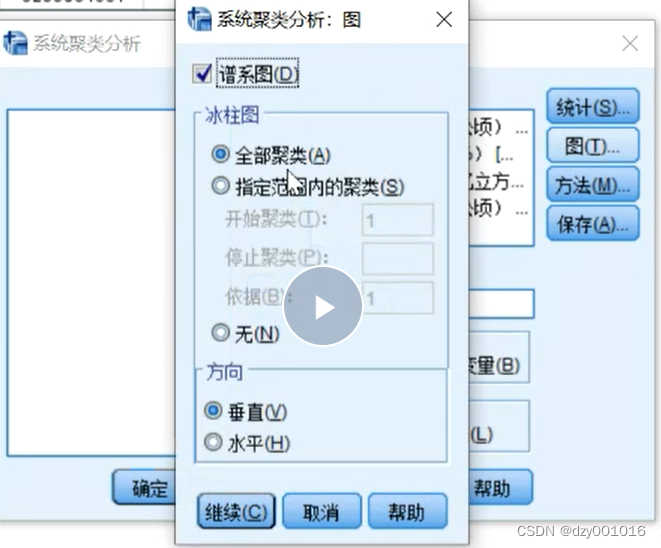
Task: Open 方法(M)... in the main dialog
Action: (593, 184)
